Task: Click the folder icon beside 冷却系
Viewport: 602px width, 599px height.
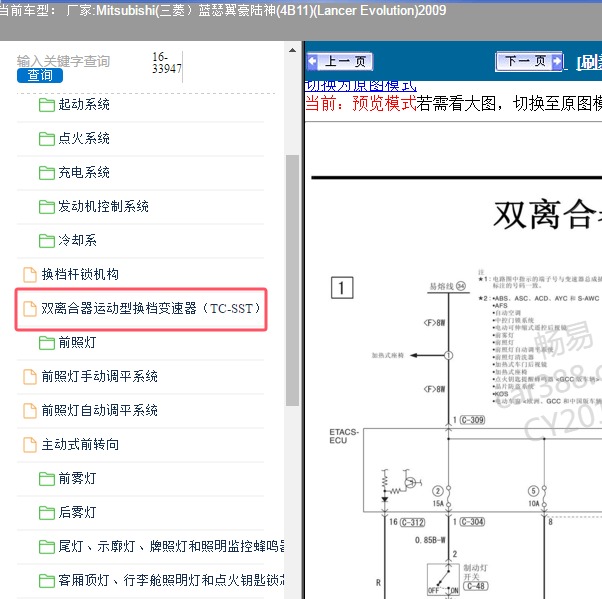Action: click(x=46, y=241)
